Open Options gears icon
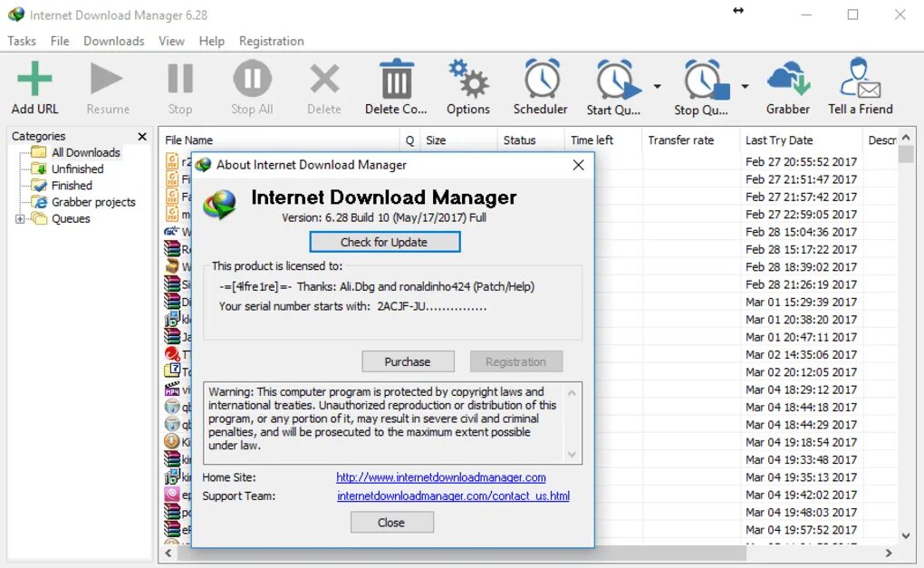The image size is (924, 568). coord(468,79)
